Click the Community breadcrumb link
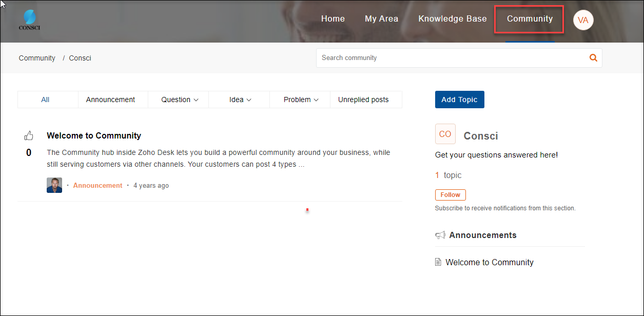 point(37,58)
